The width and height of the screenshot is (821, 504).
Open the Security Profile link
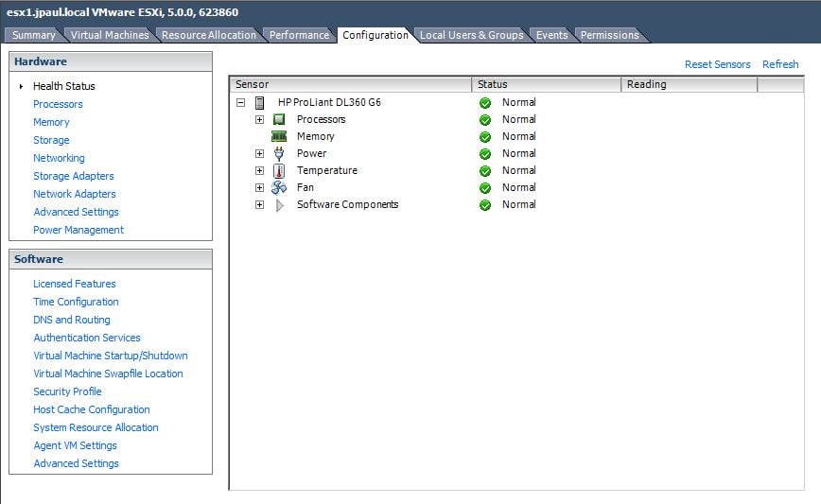click(67, 391)
